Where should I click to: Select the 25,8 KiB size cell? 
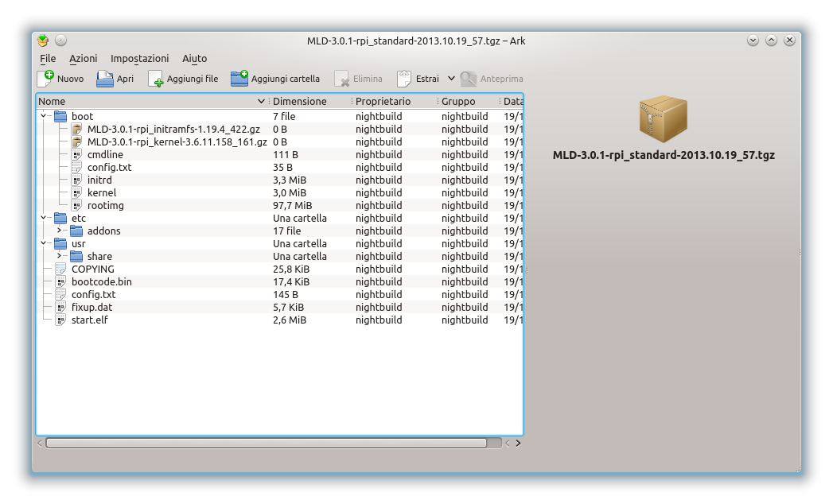[291, 269]
